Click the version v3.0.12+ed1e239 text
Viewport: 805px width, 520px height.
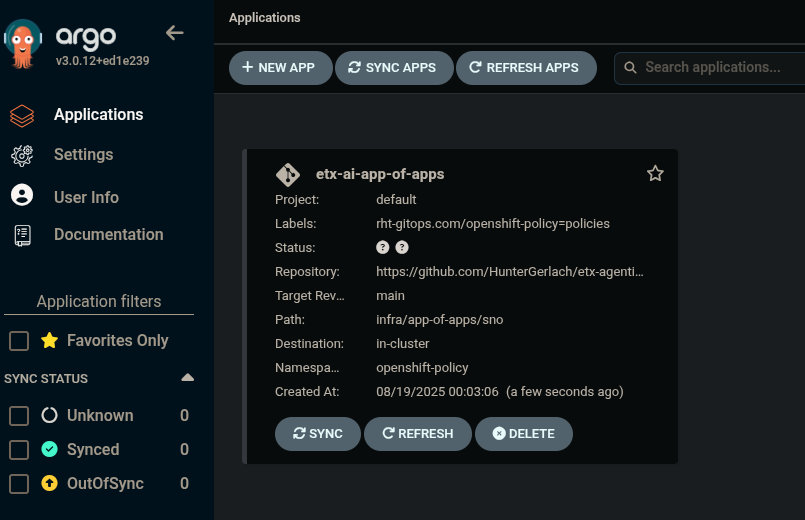103,61
